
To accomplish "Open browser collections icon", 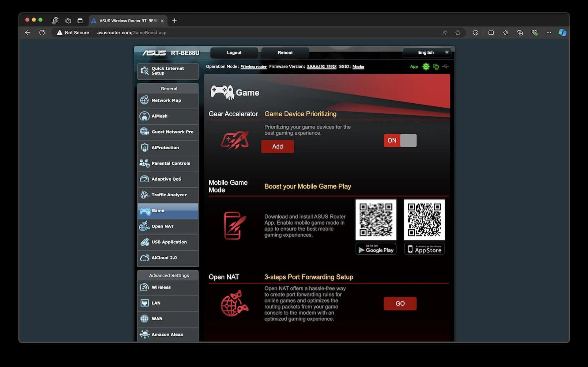I will [x=520, y=32].
